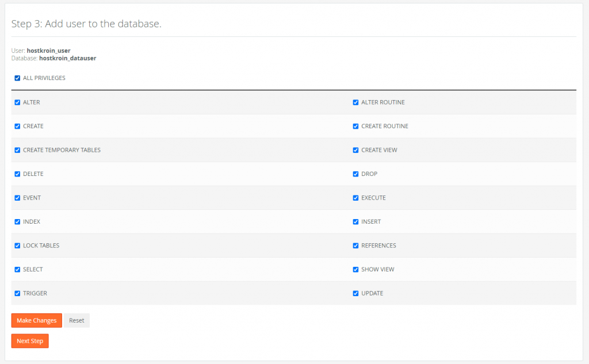The image size is (589, 364).
Task: Toggle the REFERENCES privilege checkbox
Action: 355,246
